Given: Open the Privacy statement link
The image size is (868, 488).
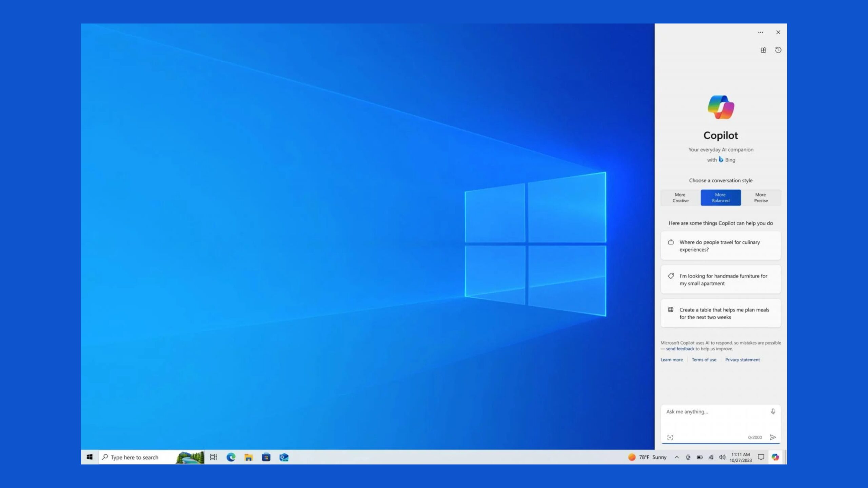Looking at the screenshot, I should pyautogui.click(x=743, y=360).
